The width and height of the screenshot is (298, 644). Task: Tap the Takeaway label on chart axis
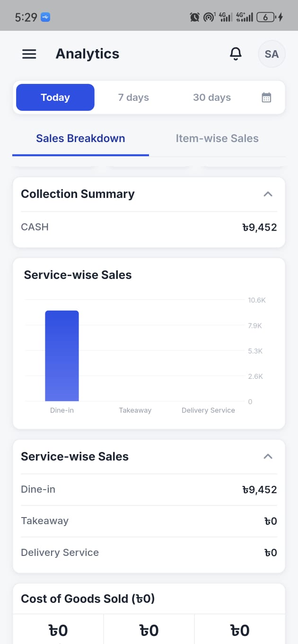pyautogui.click(x=135, y=410)
